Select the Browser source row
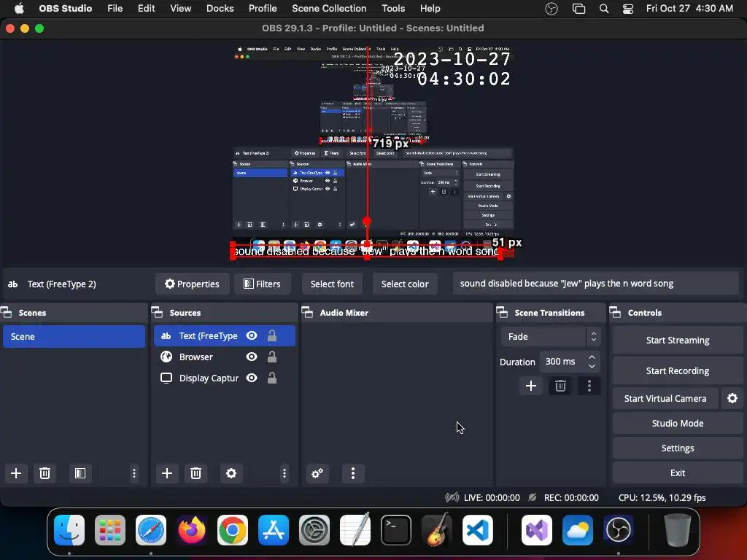Image resolution: width=747 pixels, height=560 pixels. coord(225,357)
